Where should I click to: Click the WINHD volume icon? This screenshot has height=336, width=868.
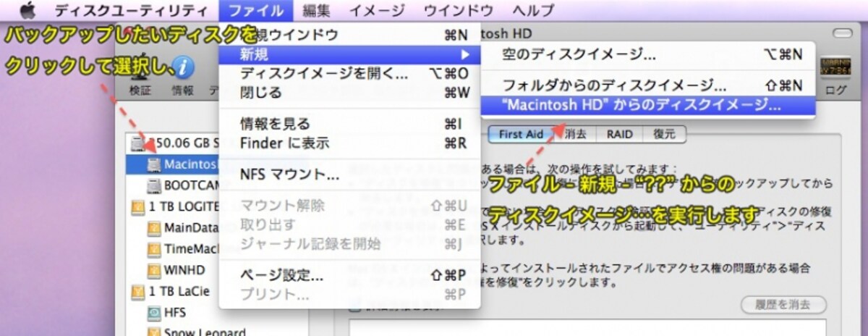click(x=153, y=270)
